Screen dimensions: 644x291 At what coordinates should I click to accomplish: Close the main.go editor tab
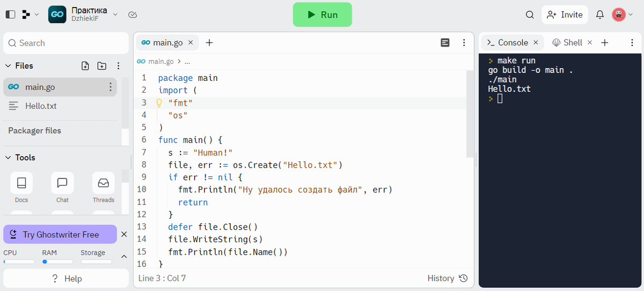coord(191,43)
